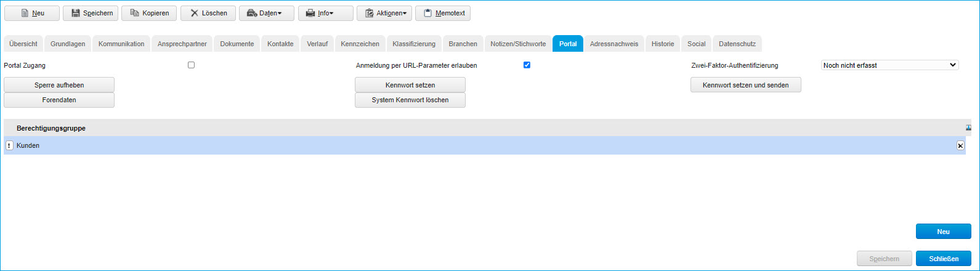Click the greyed bottom Speichern button
Viewport: 980px width, 271px height.
[x=885, y=259]
